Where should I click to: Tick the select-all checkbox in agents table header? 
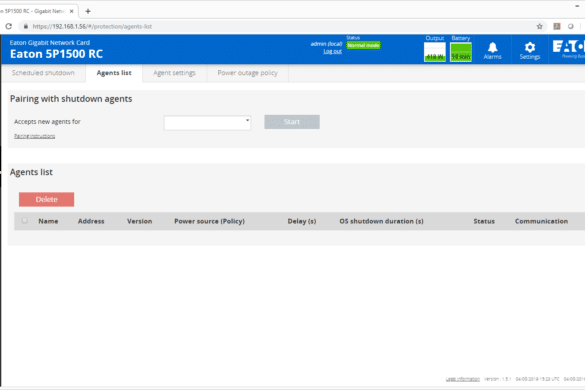(25, 221)
